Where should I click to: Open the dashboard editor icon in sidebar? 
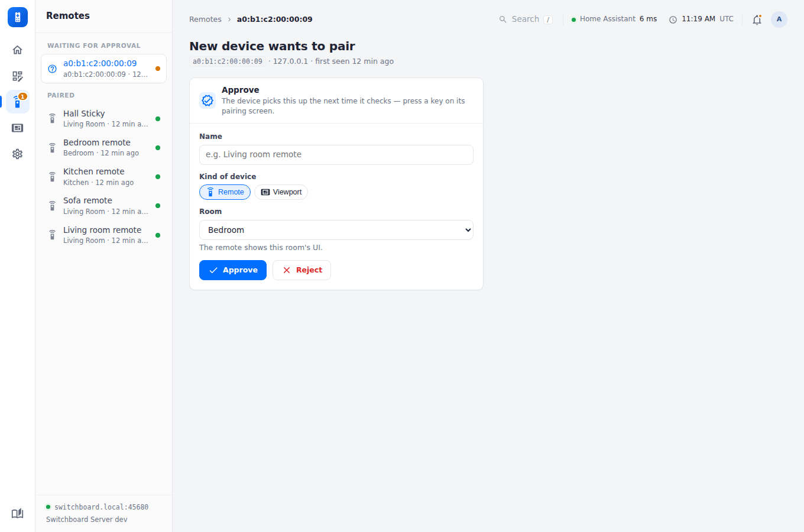point(18,76)
